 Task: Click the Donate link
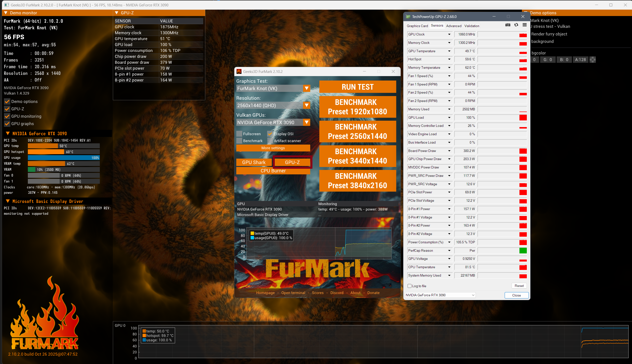coord(373,293)
